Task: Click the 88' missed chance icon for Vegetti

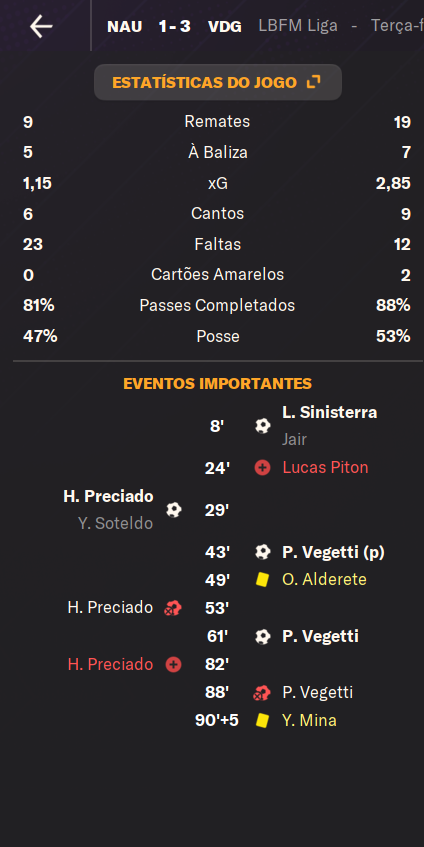Action: point(262,693)
